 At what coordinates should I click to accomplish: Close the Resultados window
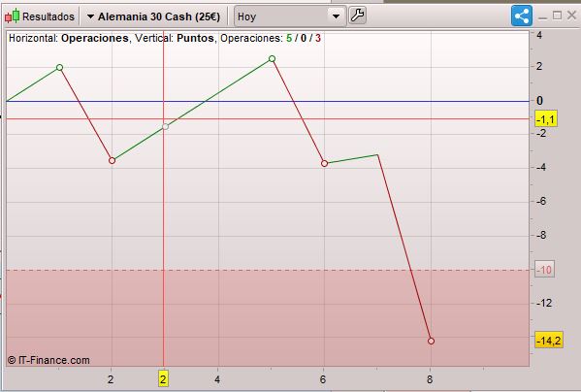point(571,16)
